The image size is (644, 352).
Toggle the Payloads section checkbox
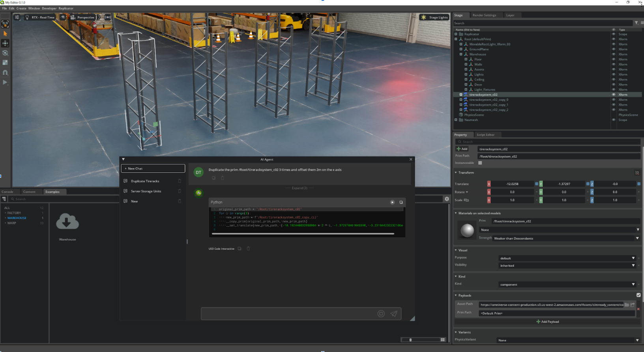tap(638, 295)
